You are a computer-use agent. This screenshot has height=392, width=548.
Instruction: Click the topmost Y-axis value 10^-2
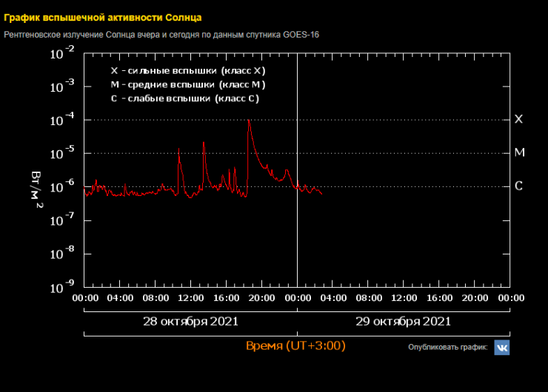(x=61, y=53)
